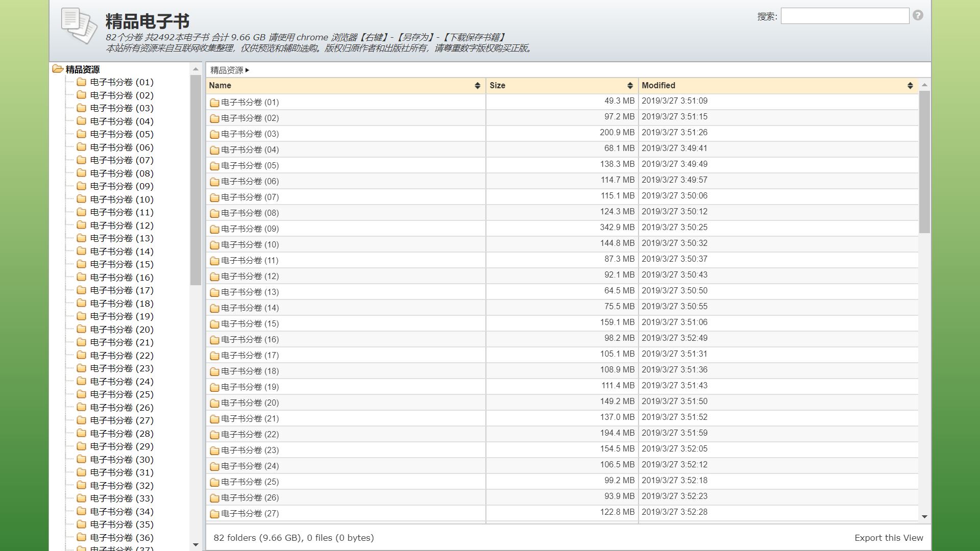Click the Export this View link
Image resolution: width=980 pixels, height=551 pixels.
click(888, 538)
